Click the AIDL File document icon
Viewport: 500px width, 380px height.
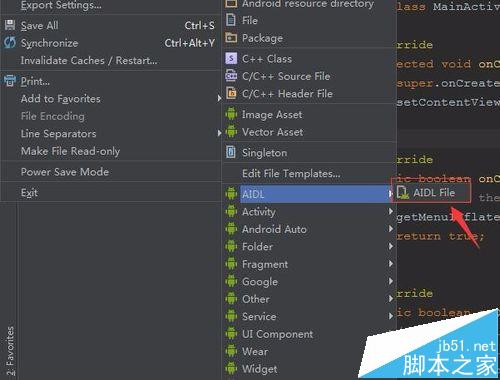click(403, 193)
